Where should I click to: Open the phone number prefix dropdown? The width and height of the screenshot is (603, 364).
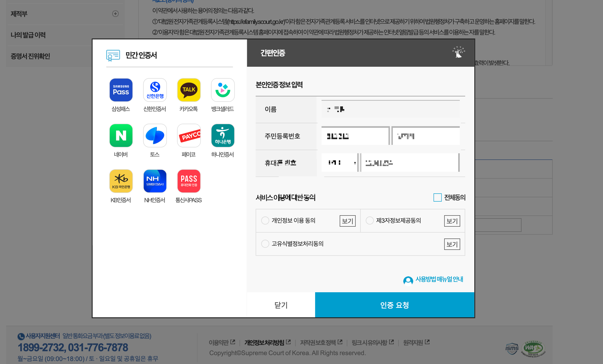point(340,163)
